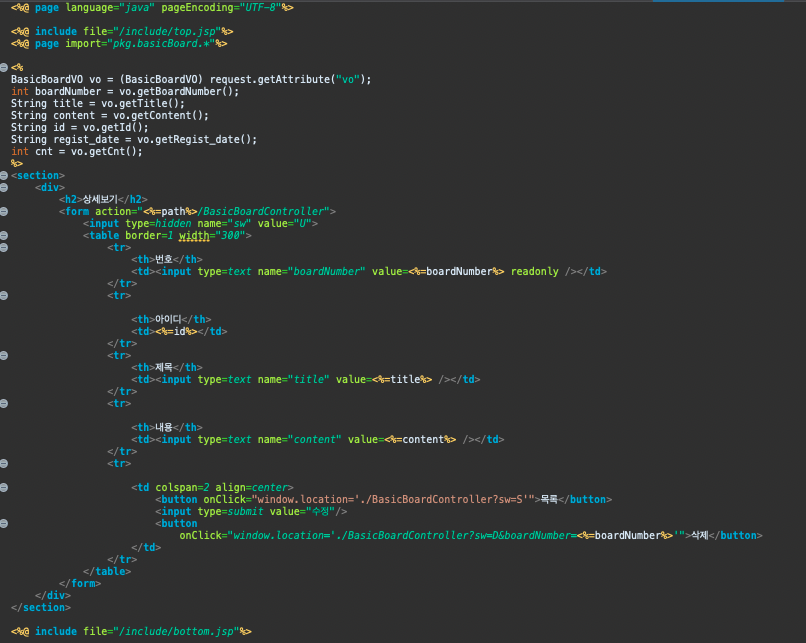Click the 아이디 table header text

tap(168, 320)
